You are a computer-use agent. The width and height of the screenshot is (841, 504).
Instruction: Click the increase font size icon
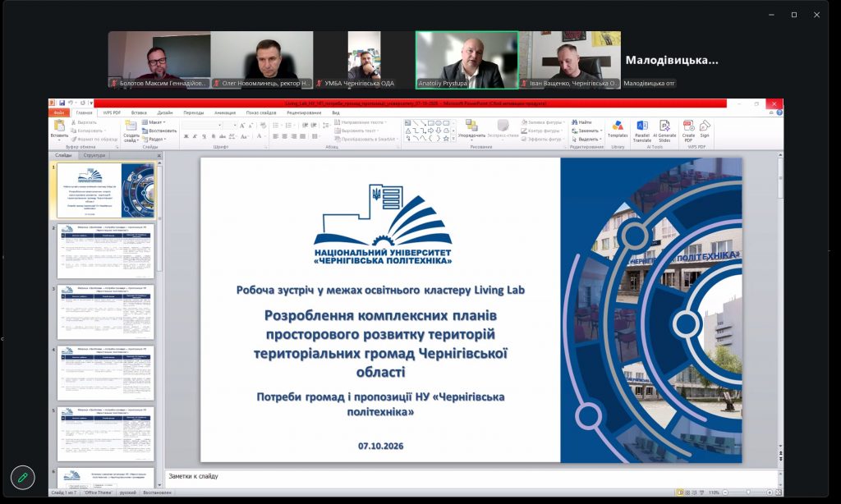click(x=242, y=125)
